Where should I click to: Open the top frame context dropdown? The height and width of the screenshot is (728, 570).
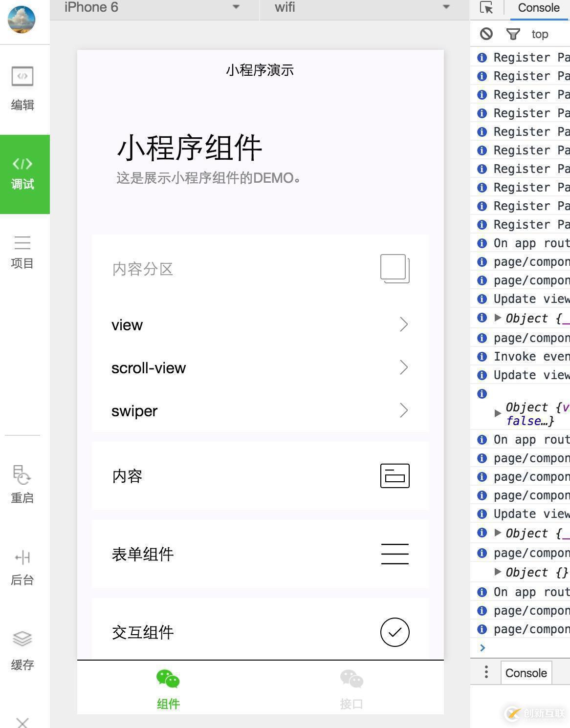click(540, 34)
